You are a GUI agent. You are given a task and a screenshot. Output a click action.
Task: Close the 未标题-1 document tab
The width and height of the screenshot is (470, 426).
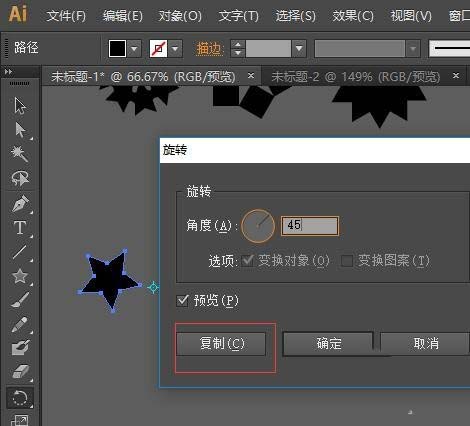pos(251,76)
